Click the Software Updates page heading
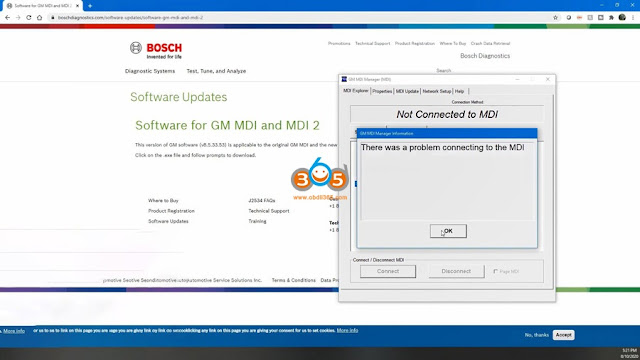 [x=178, y=97]
